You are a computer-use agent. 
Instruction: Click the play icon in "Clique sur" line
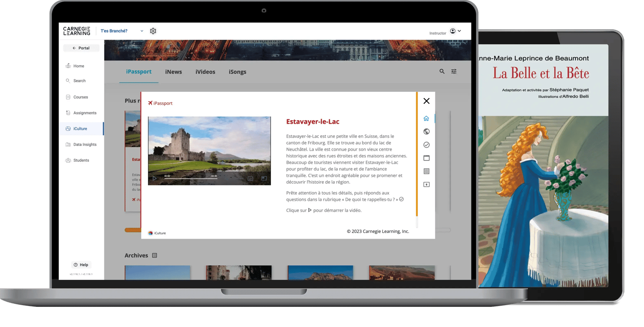coord(310,210)
